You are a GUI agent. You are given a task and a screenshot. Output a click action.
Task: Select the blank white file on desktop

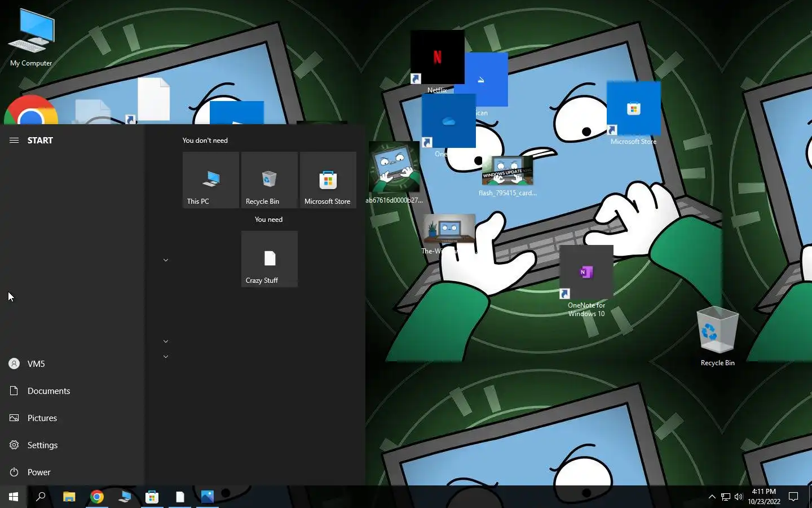(x=154, y=99)
